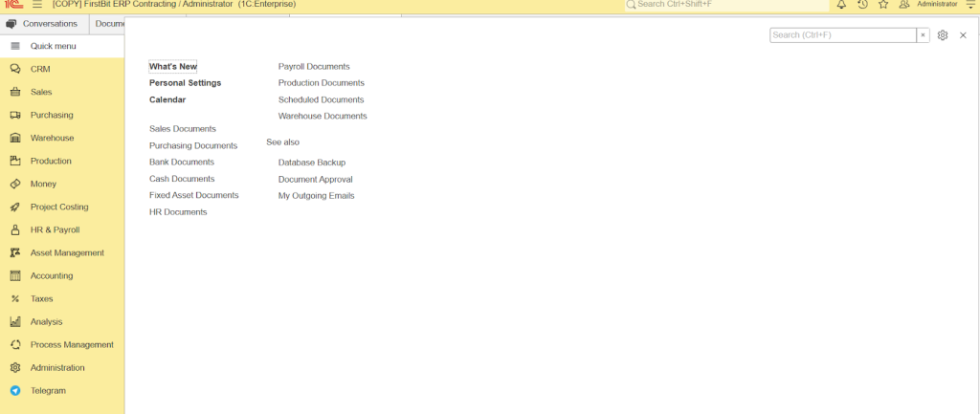Image resolution: width=980 pixels, height=414 pixels.
Task: Click the Asset Management icon
Action: coord(15,253)
